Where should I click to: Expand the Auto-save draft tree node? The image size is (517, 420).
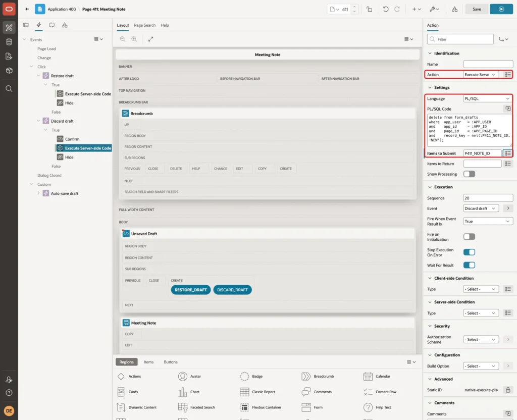tap(38, 193)
